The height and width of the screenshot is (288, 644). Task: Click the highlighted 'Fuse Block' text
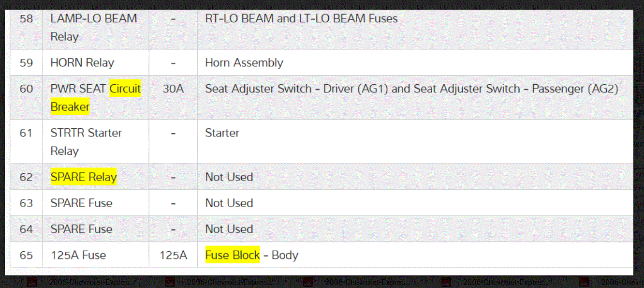(x=233, y=255)
